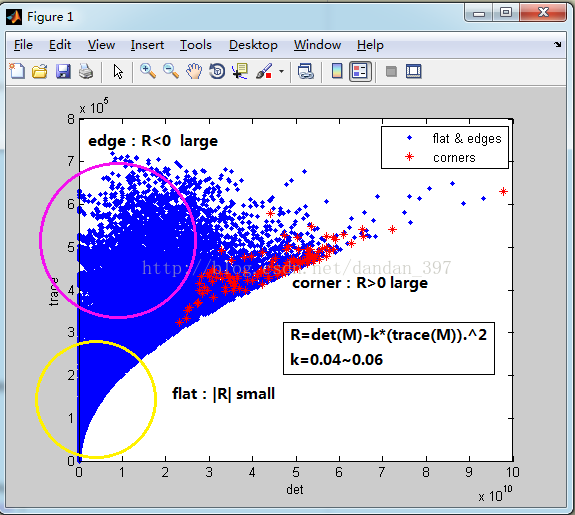Expand the brush color dropdown arrow
Screen dimensions: 575x515
click(281, 71)
